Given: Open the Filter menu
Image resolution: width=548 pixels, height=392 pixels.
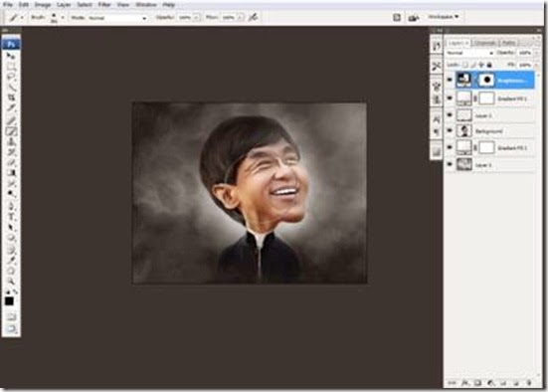Looking at the screenshot, I should click(x=104, y=5).
